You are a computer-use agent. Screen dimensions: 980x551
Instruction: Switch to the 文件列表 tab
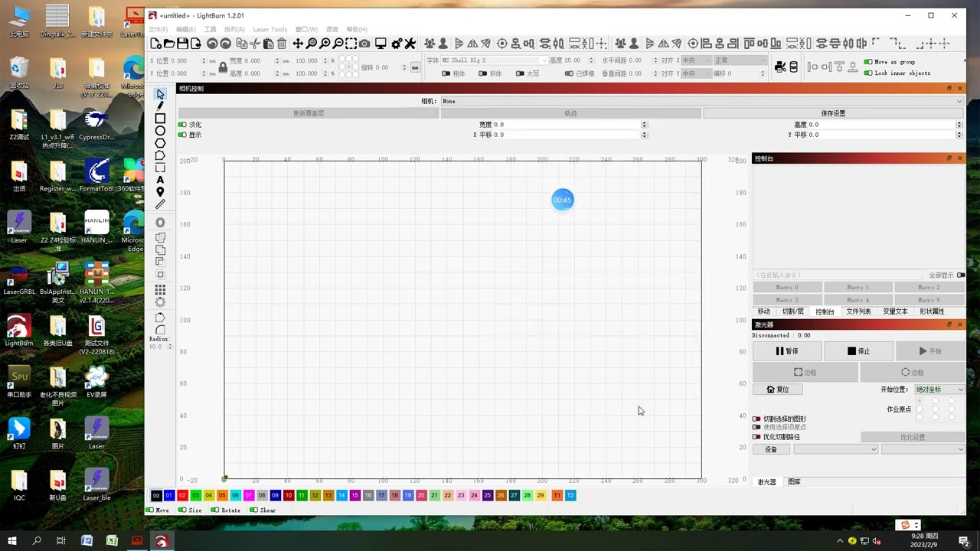[858, 311]
